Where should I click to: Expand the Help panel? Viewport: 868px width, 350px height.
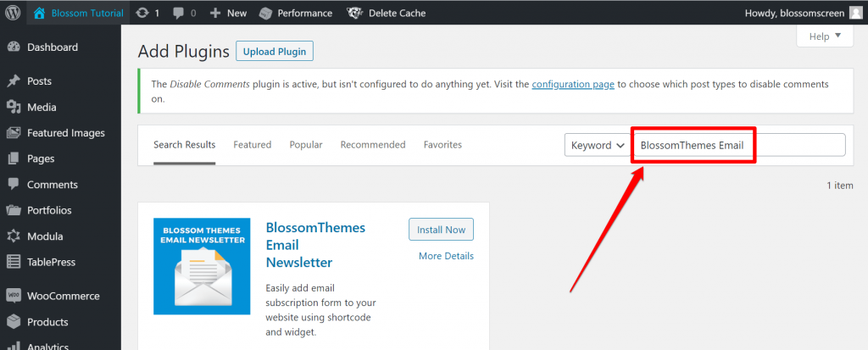(x=825, y=36)
